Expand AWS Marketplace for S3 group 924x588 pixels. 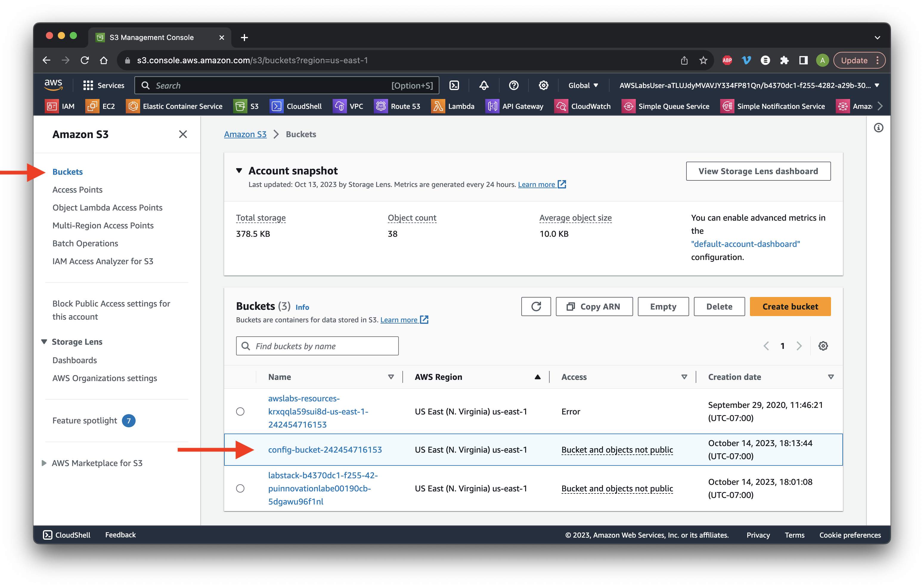(x=44, y=463)
